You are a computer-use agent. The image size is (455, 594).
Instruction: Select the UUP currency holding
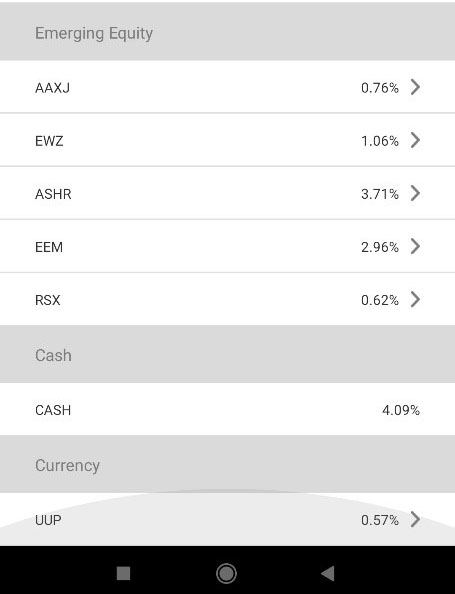227,519
